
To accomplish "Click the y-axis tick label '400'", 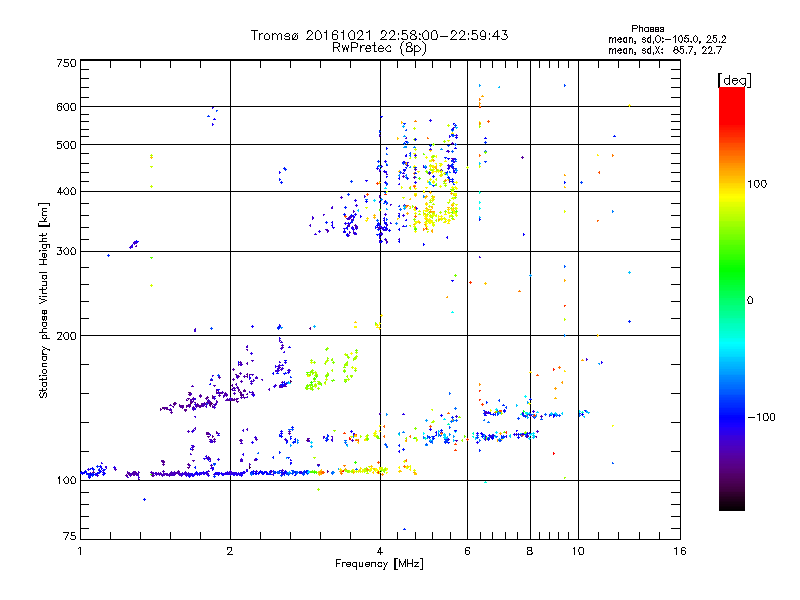I will 67,191.
